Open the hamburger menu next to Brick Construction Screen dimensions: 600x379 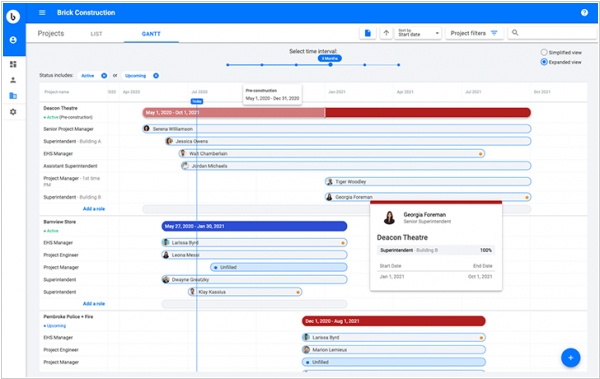pyautogui.click(x=42, y=13)
